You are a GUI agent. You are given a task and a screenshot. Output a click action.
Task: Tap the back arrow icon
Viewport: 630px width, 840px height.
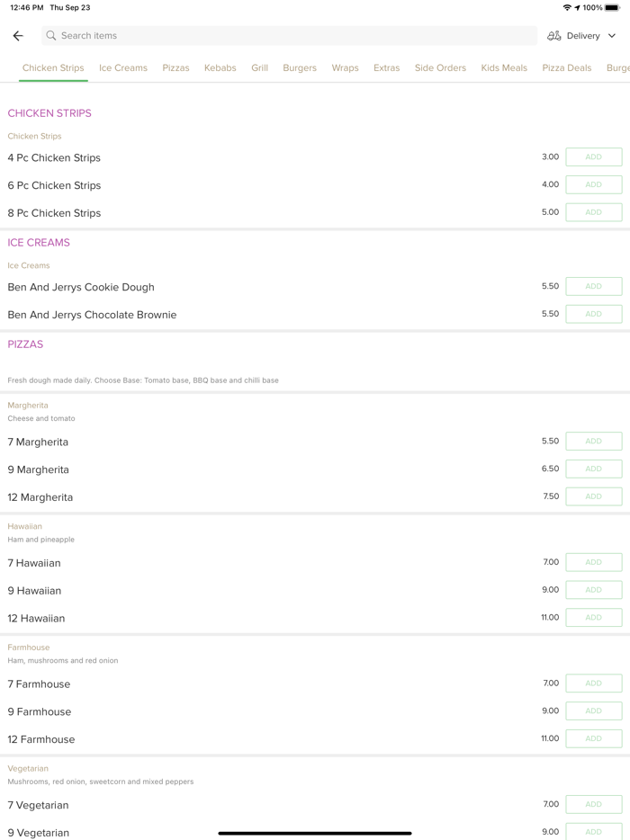(x=18, y=36)
